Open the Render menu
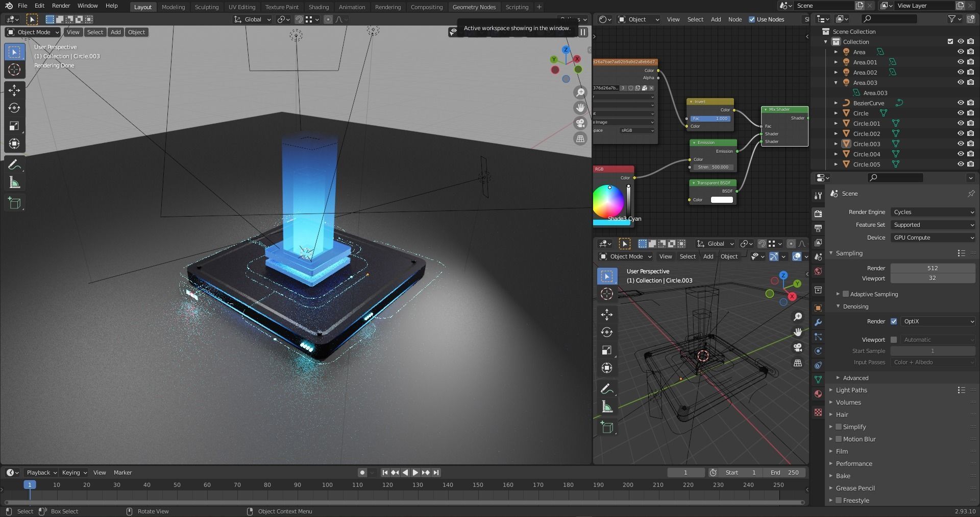The height and width of the screenshot is (517, 980). [61, 6]
